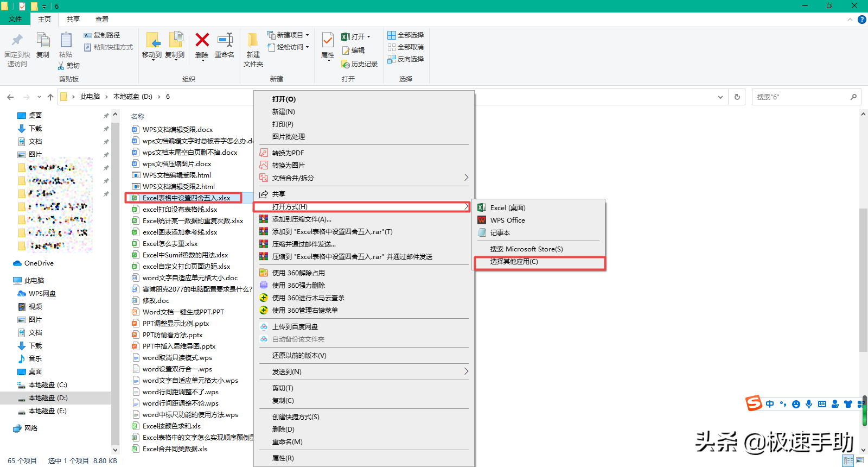Open the ribbon Open button dropdown arrow
This screenshot has width=868, height=467.
point(368,37)
